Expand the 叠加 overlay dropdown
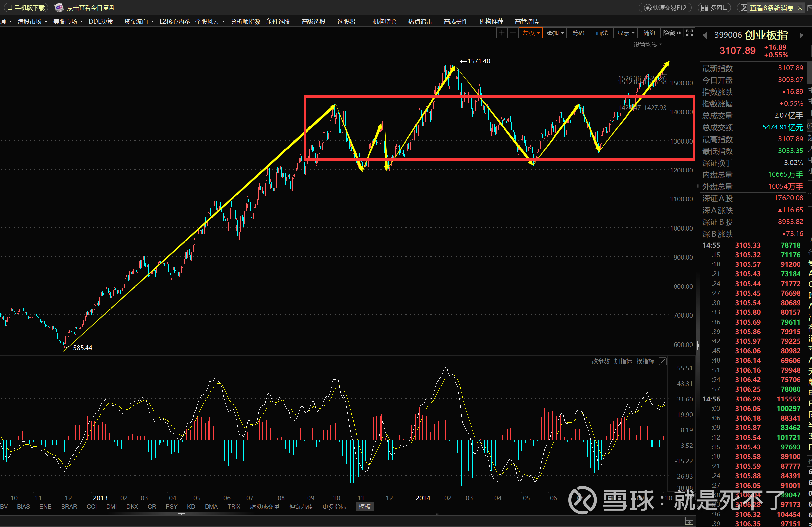Viewport: 812px width, 527px height. [x=555, y=33]
